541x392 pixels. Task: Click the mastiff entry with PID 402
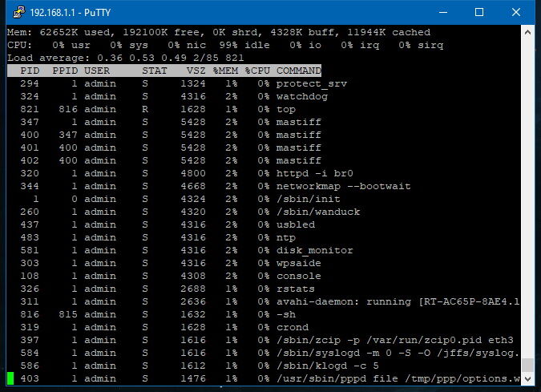point(299,160)
